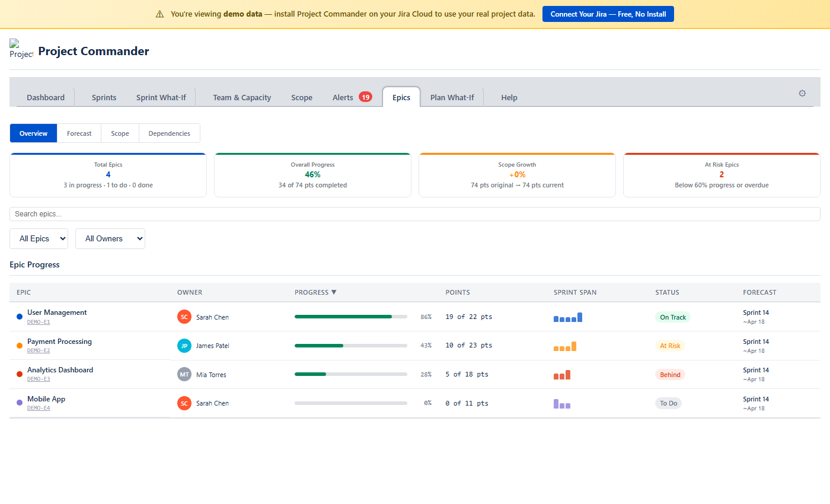Click Mia Torres's avatar icon

[x=184, y=374]
